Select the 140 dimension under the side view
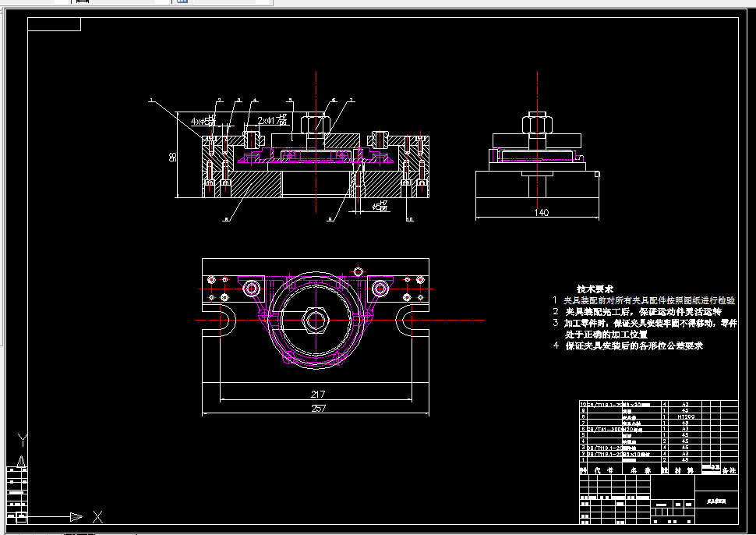 point(542,212)
